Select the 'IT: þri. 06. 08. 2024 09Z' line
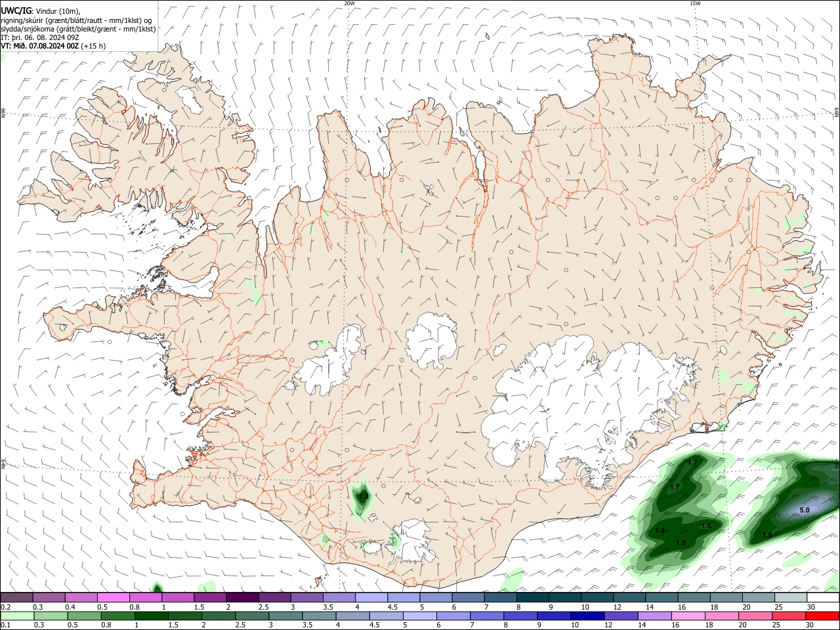Viewport: 840px width, 630px height. [x=40, y=37]
